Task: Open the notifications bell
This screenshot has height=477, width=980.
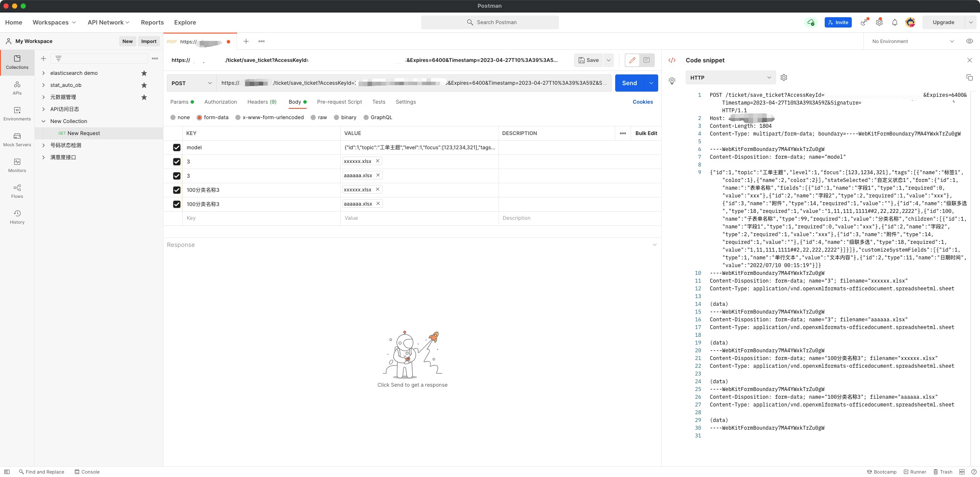Action: click(895, 22)
